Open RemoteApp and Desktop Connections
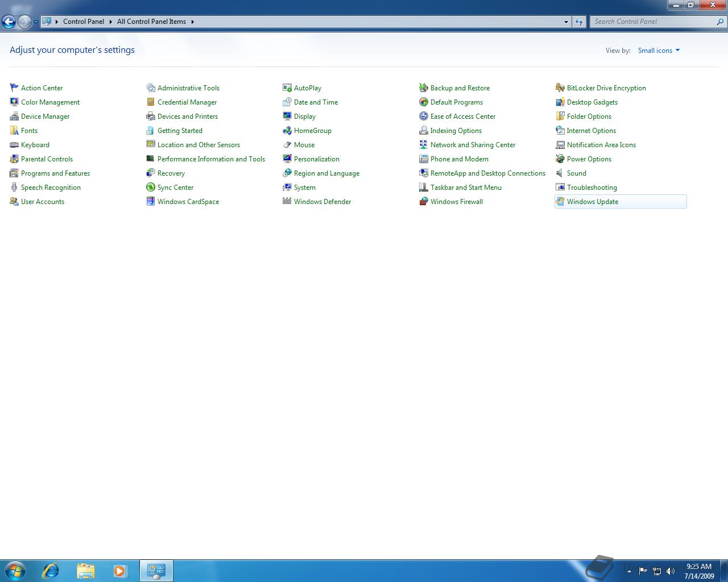Image resolution: width=728 pixels, height=582 pixels. (487, 173)
